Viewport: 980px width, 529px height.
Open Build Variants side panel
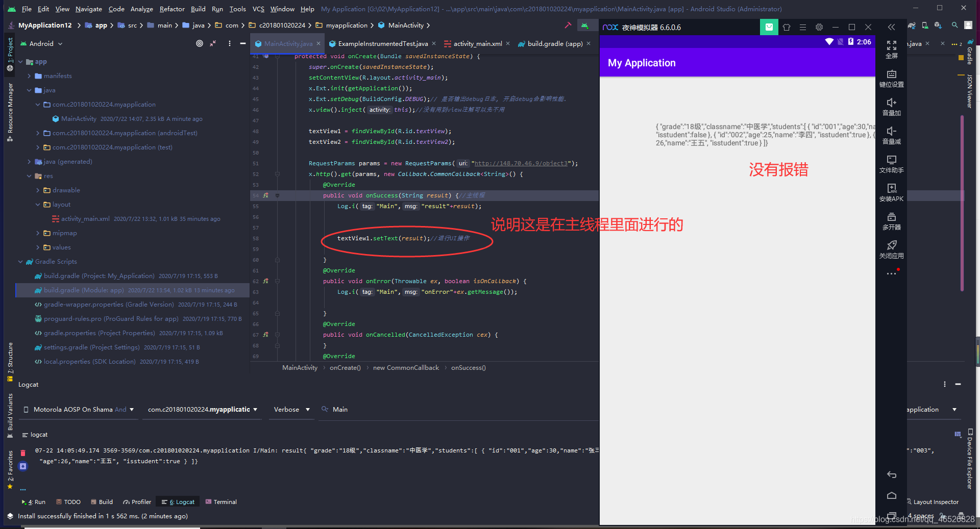click(10, 416)
